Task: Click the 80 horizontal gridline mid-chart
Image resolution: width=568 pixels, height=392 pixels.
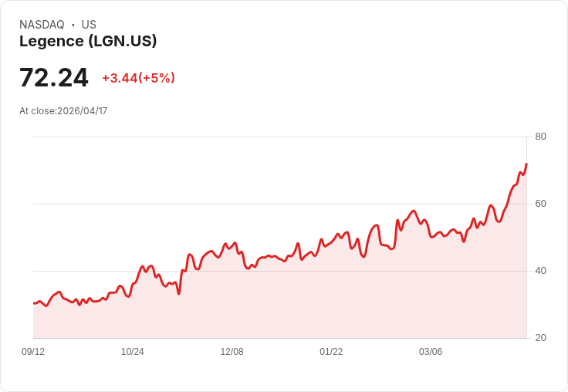Action: (x=279, y=137)
